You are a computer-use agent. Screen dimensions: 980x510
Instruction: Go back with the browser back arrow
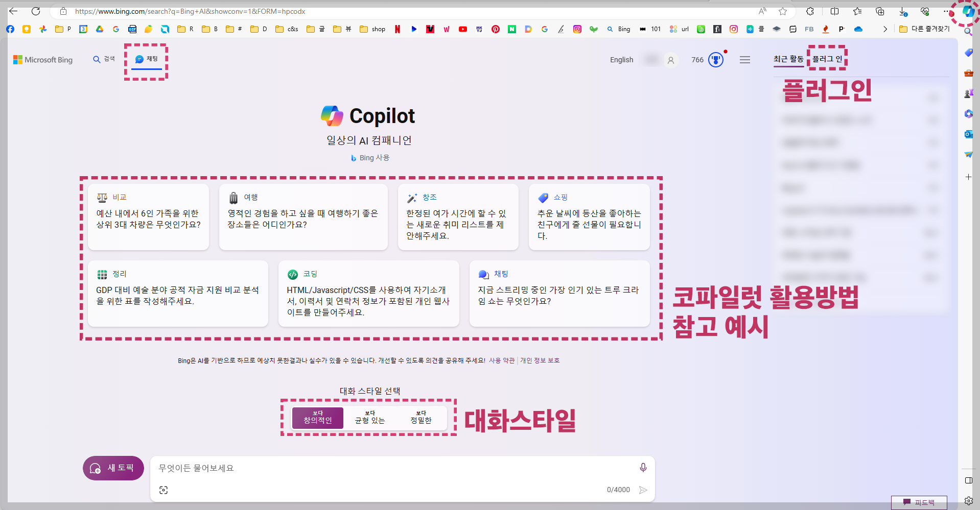click(13, 11)
